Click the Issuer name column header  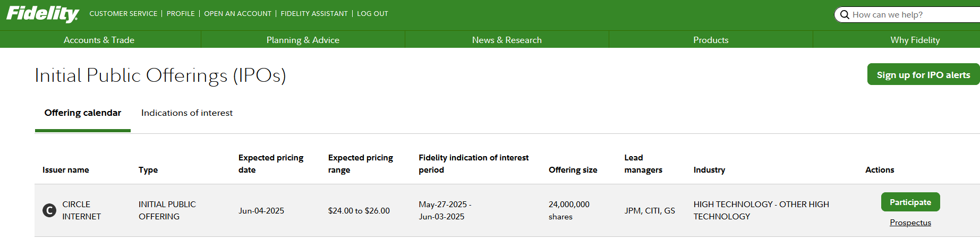[66, 170]
